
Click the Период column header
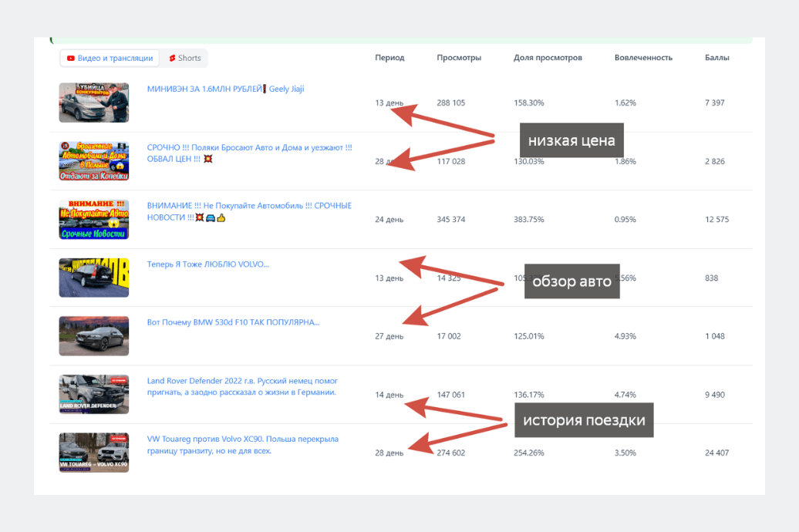tap(389, 58)
